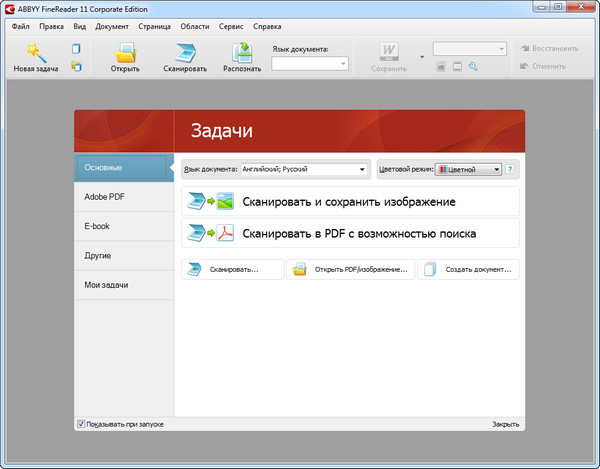
Task: Open the Области menu
Action: click(x=195, y=26)
